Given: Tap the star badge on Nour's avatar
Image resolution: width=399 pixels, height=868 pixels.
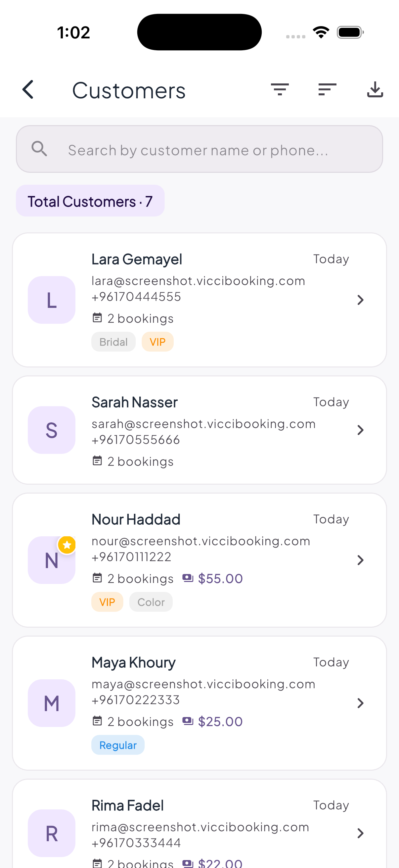Looking at the screenshot, I should point(67,545).
